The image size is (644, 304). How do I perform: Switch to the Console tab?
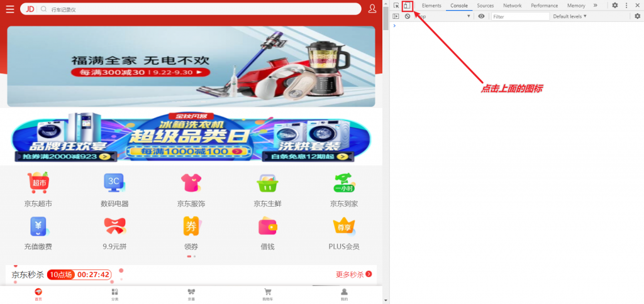[459, 6]
